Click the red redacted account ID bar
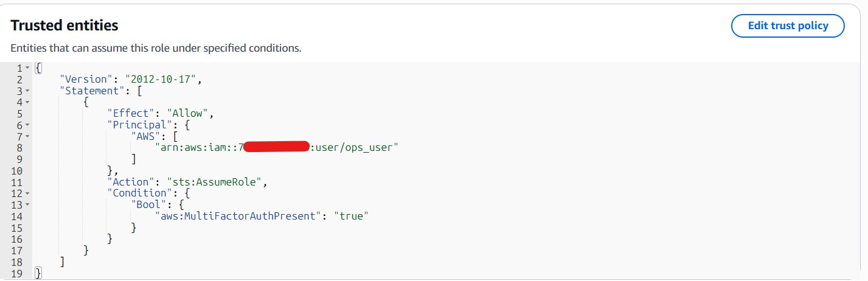Image resolution: width=868 pixels, height=281 pixels. 277,147
